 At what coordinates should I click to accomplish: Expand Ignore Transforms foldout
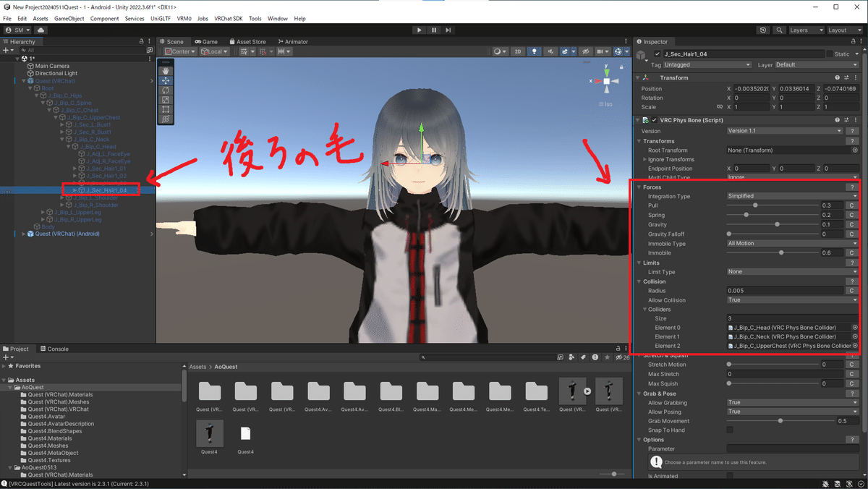pos(645,159)
